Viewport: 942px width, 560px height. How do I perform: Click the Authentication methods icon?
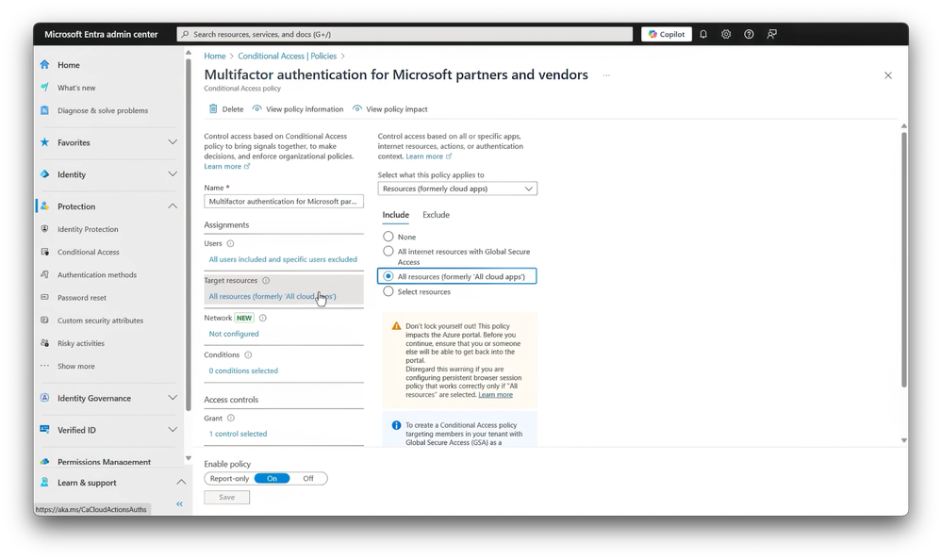tap(44, 274)
